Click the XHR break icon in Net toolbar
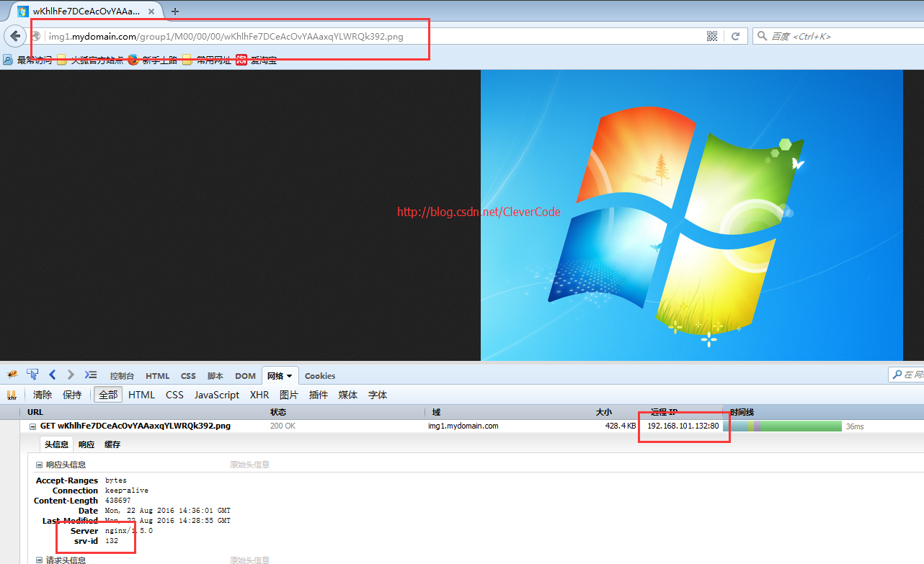 tap(12, 395)
